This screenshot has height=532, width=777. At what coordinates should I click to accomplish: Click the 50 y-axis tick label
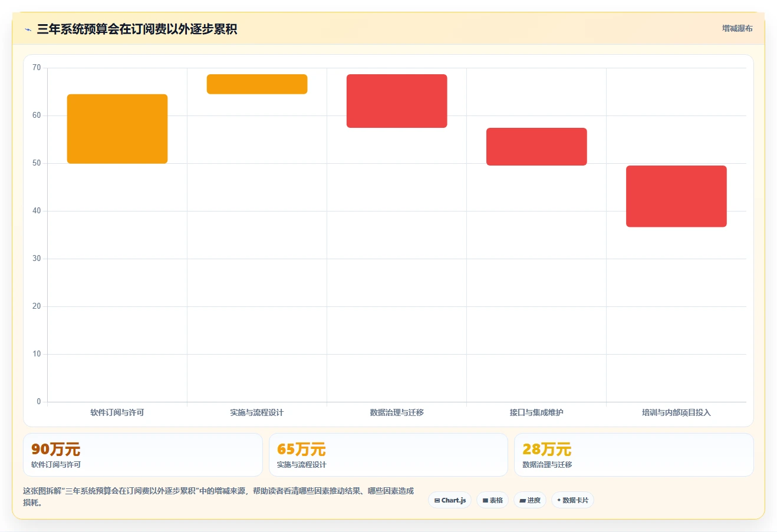tap(37, 163)
